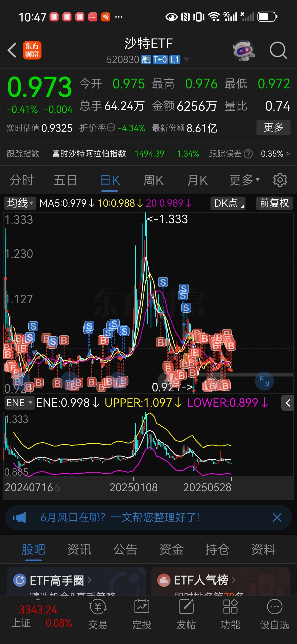
Task: Expand the 均线 indicator dropdown
Action: tap(20, 203)
